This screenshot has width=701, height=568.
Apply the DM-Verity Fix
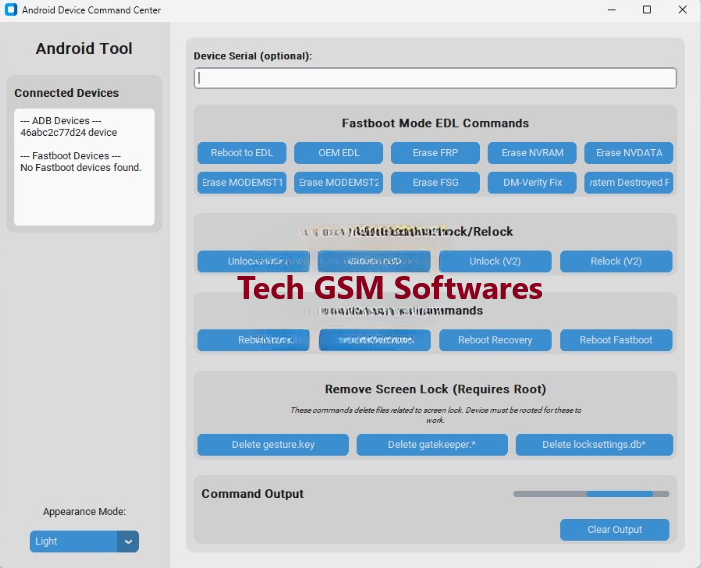point(532,183)
